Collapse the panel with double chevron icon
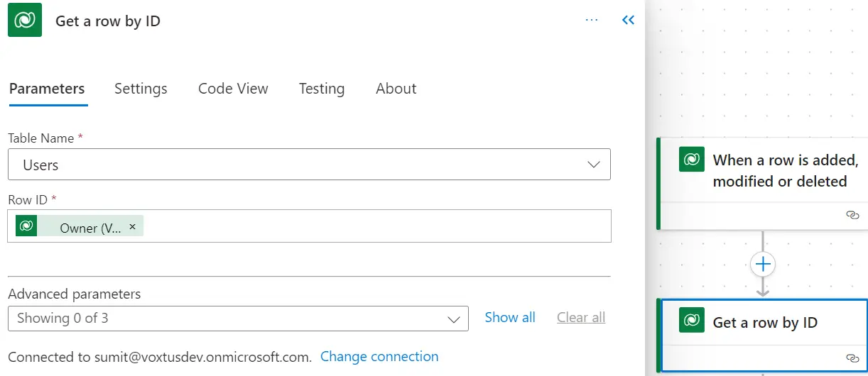Screen dimensions: 868x376 pyautogui.click(x=628, y=21)
